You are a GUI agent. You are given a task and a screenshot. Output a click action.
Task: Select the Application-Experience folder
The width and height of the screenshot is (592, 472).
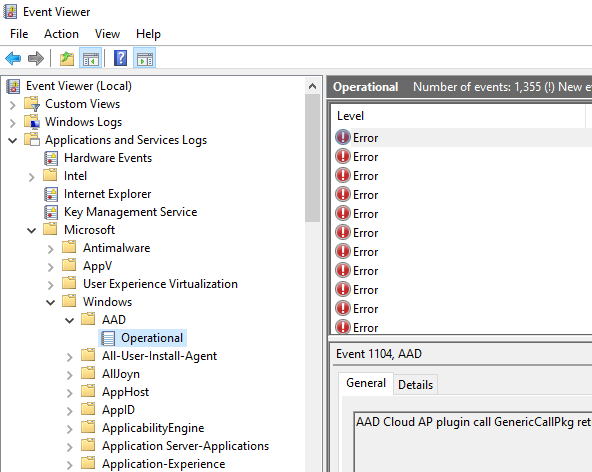point(163,464)
